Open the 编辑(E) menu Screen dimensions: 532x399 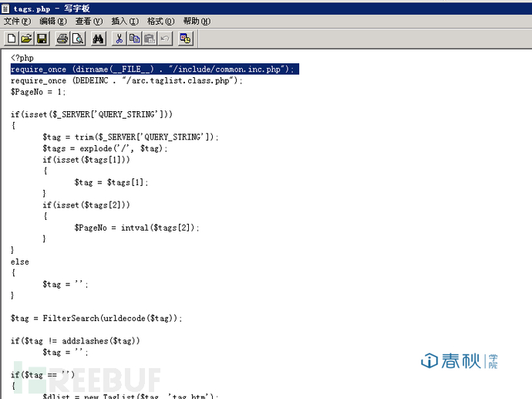coord(53,22)
